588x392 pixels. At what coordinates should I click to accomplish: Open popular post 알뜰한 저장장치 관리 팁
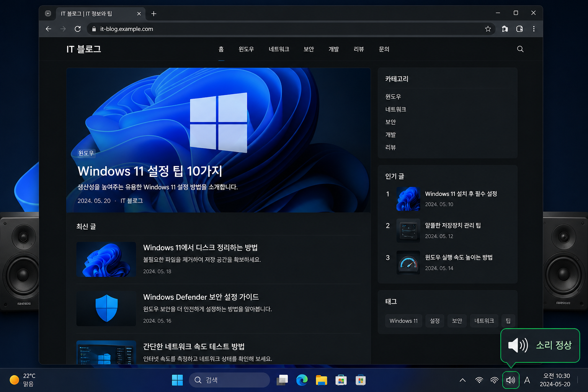pyautogui.click(x=453, y=225)
